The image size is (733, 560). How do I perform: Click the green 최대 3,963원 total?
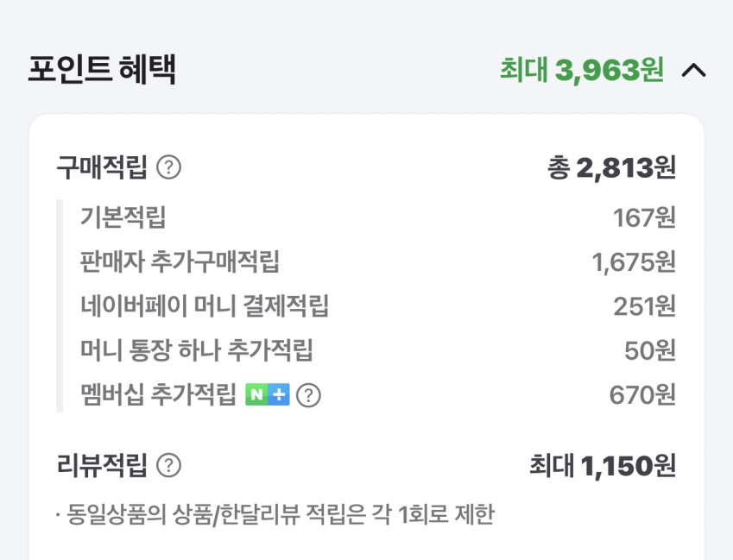pos(581,70)
